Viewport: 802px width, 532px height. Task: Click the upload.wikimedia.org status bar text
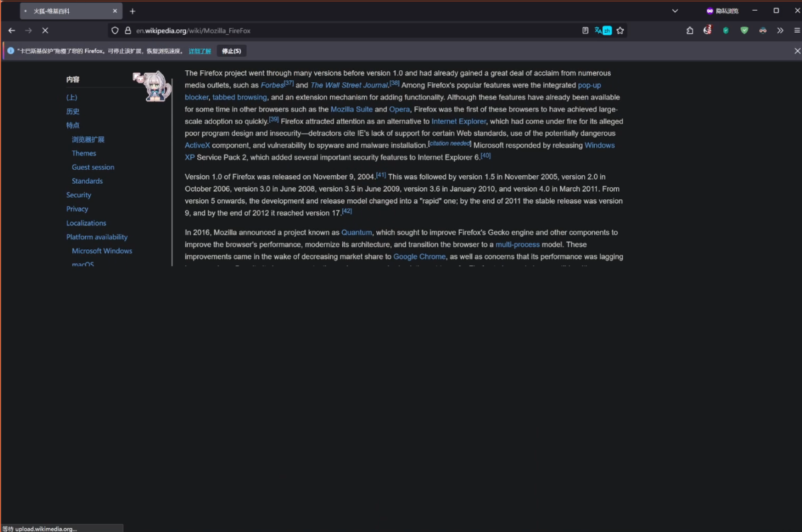coord(39,528)
